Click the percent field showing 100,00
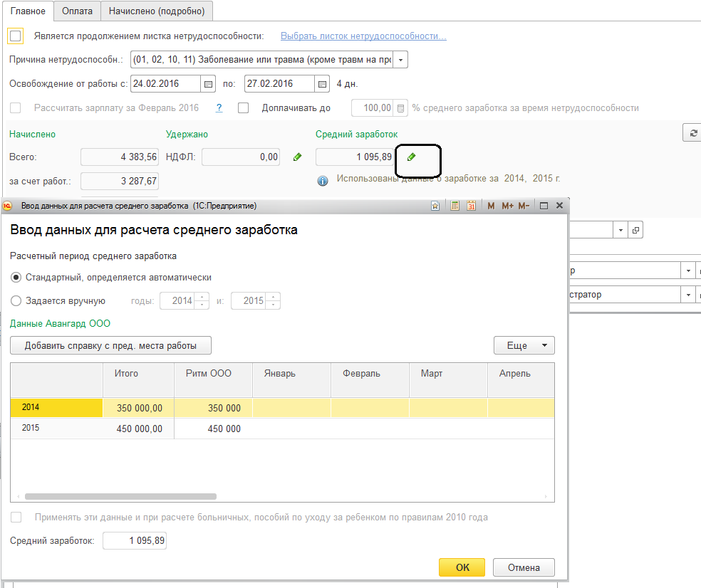This screenshot has width=701, height=588. 373,108
